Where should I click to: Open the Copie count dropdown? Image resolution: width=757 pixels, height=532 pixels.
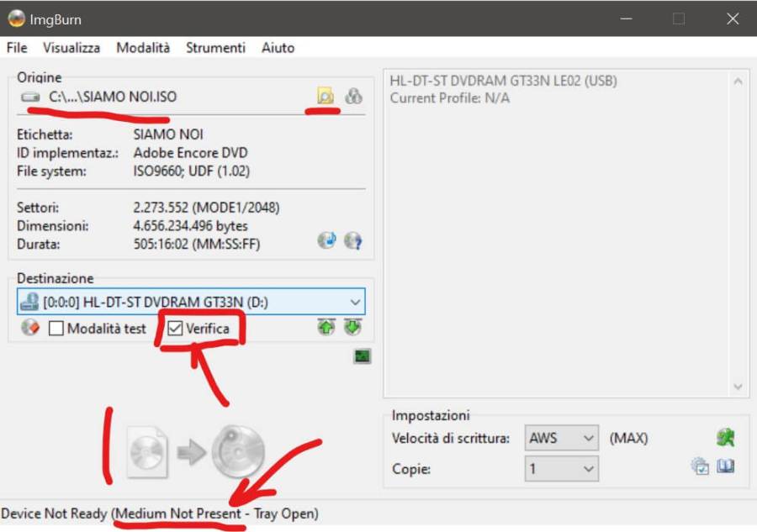pos(588,468)
